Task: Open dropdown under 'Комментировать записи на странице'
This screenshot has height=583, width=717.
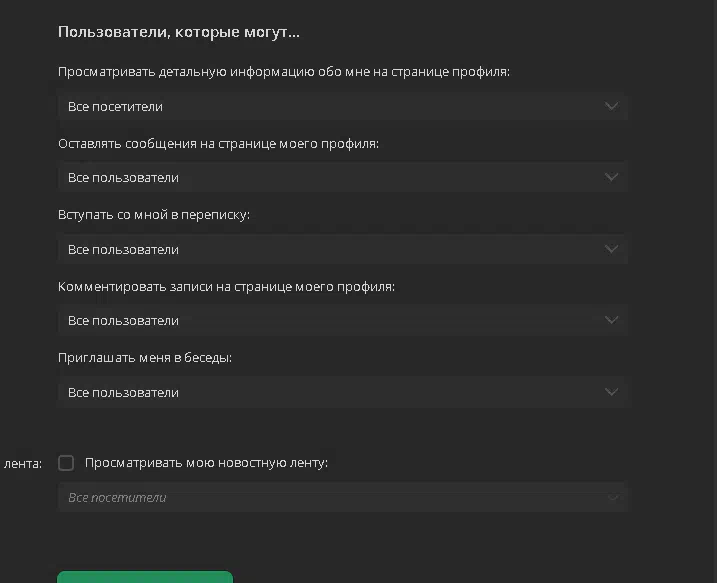Action: pos(342,321)
